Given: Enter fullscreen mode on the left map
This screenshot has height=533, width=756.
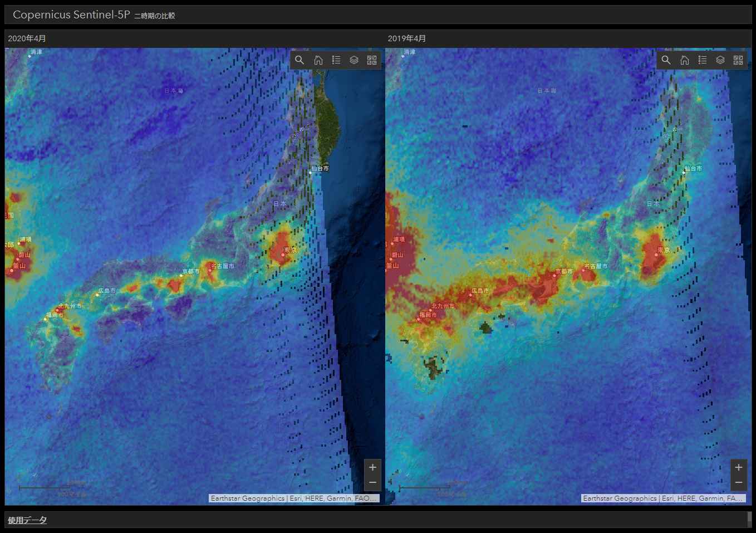Looking at the screenshot, I should [x=372, y=60].
